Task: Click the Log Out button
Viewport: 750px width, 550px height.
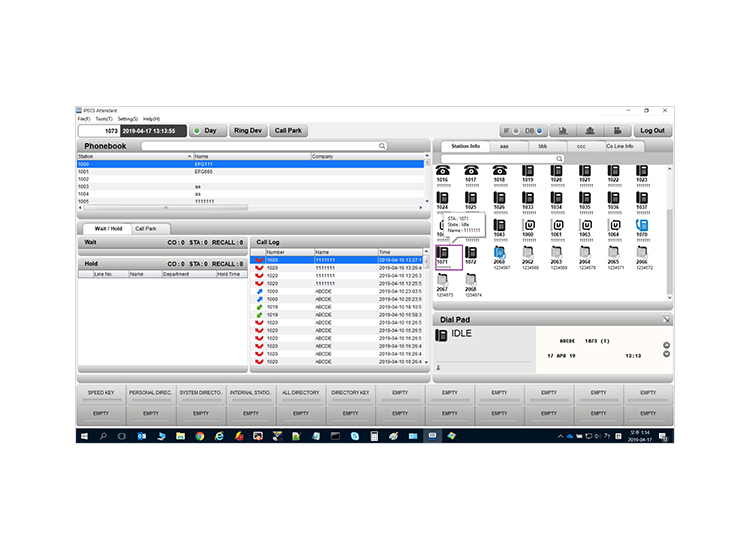Action: tap(652, 130)
